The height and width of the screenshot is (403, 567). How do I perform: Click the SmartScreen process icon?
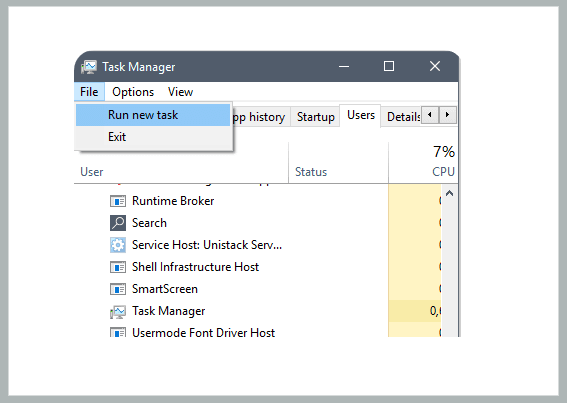click(118, 289)
